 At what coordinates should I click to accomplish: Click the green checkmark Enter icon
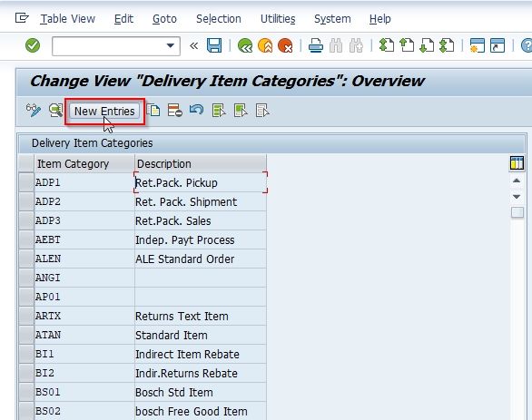[33, 45]
